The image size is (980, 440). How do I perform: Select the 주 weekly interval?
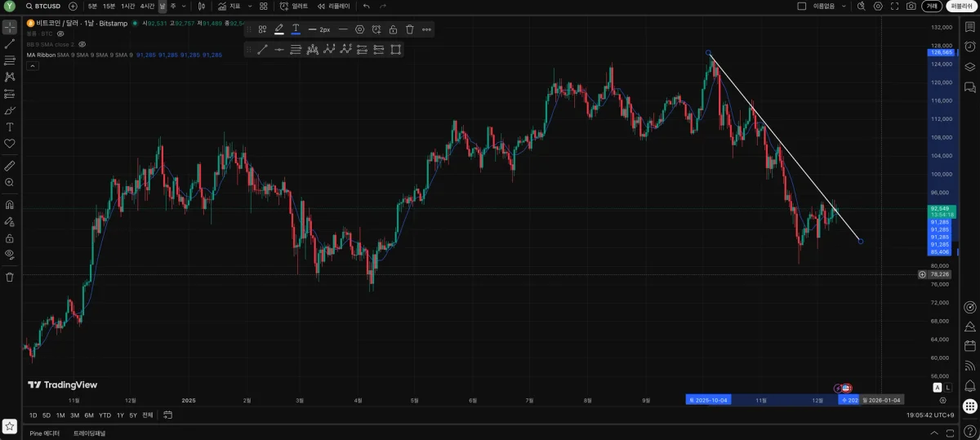click(173, 6)
